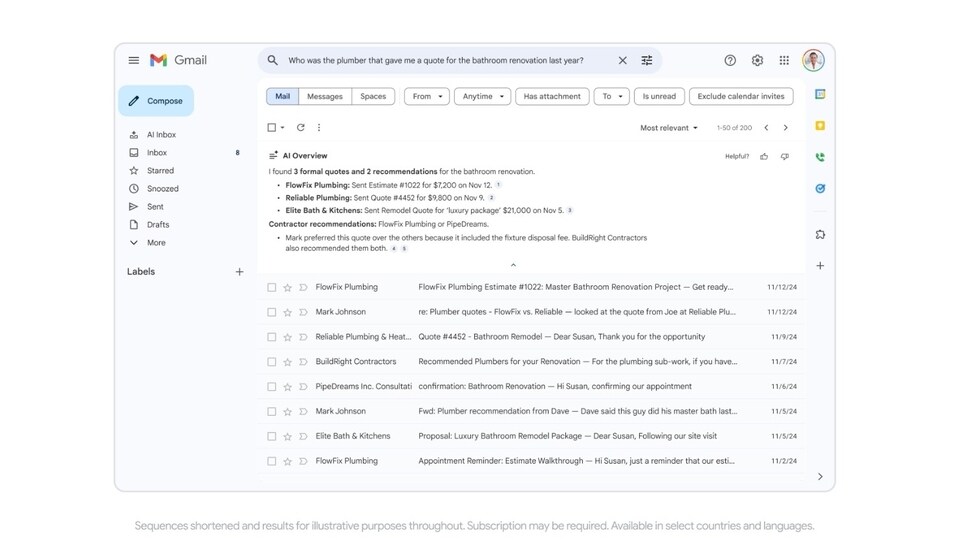Expand More in sidebar
The image size is (960, 540).
156,242
